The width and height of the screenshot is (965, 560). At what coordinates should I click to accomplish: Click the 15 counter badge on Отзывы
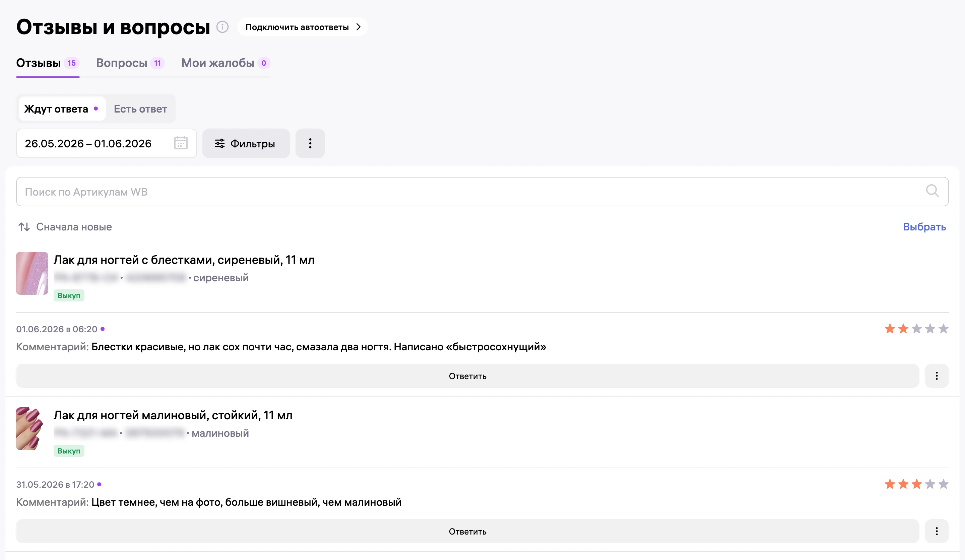point(72,63)
